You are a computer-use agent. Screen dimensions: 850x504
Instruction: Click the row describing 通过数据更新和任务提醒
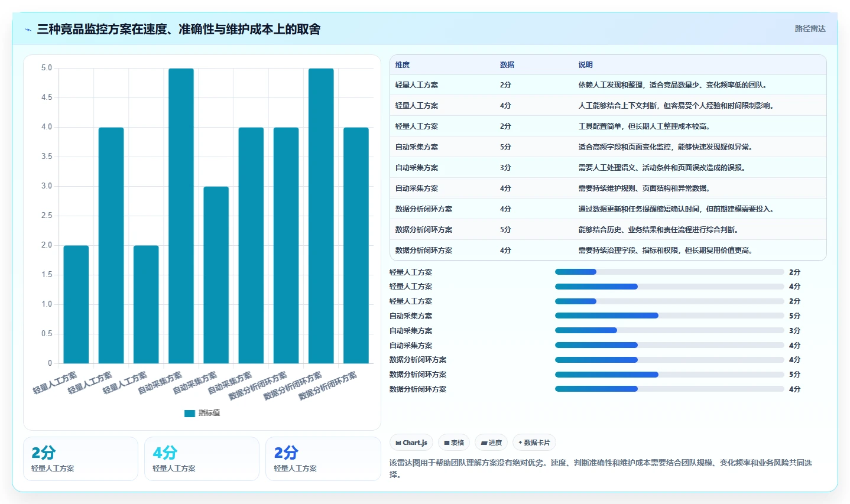(608, 209)
